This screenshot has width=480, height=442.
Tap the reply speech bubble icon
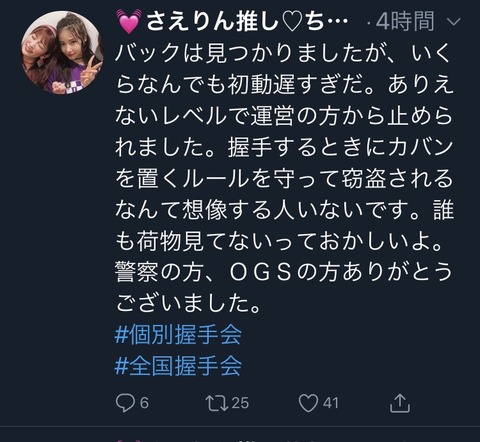(125, 403)
